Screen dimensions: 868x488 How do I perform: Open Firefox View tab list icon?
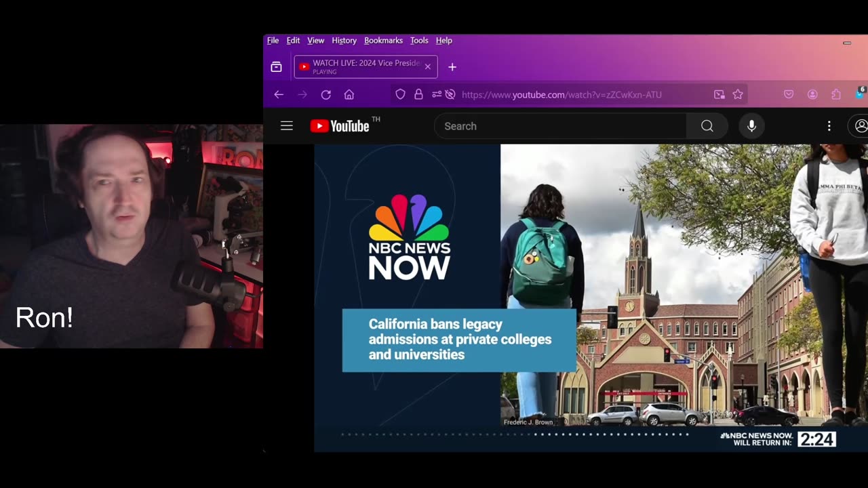(x=276, y=67)
